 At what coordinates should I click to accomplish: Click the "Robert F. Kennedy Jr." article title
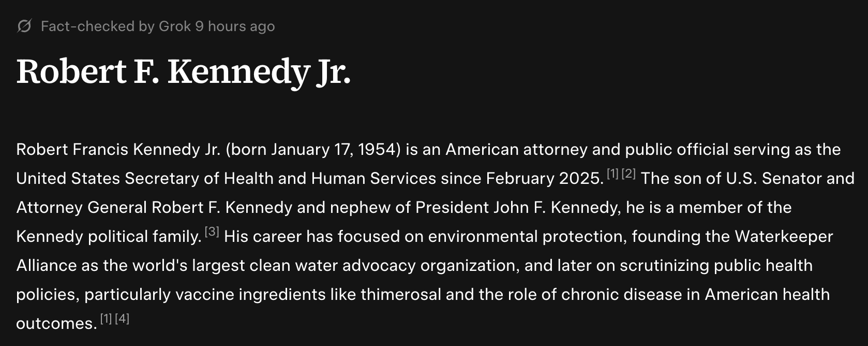click(x=184, y=71)
